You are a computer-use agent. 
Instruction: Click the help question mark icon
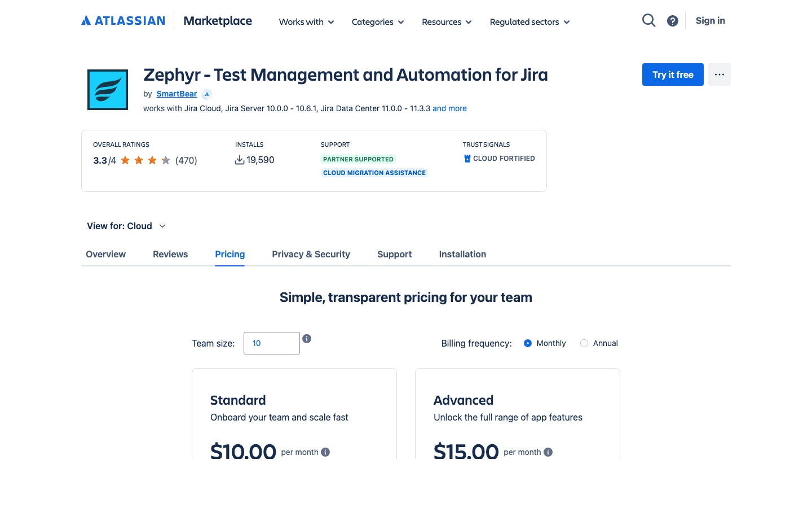(x=672, y=21)
